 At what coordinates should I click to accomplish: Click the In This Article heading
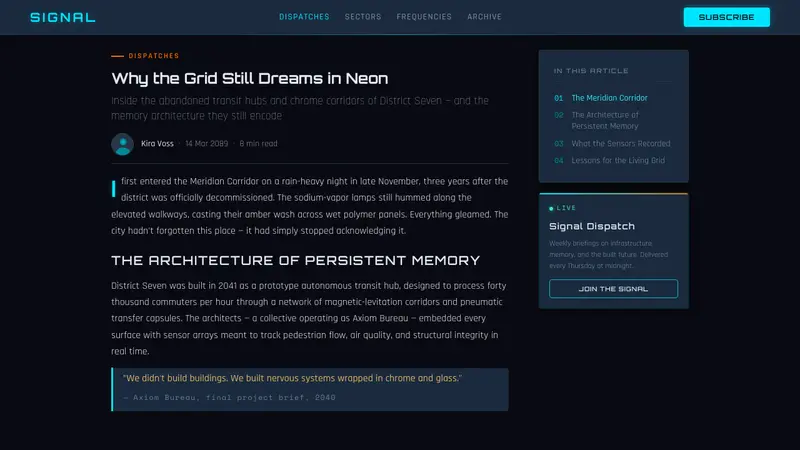point(591,71)
